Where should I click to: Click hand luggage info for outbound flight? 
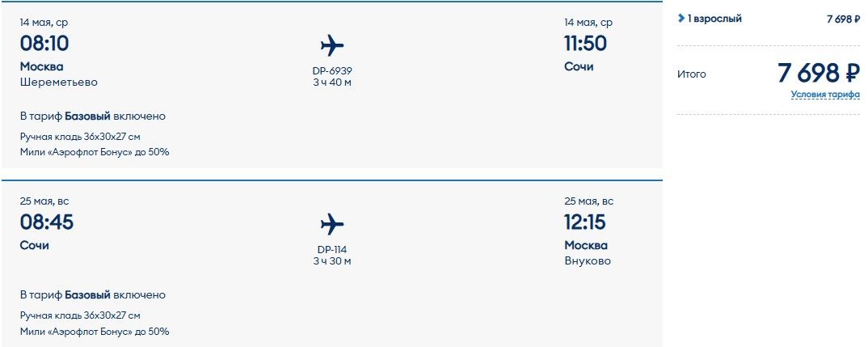(80, 137)
